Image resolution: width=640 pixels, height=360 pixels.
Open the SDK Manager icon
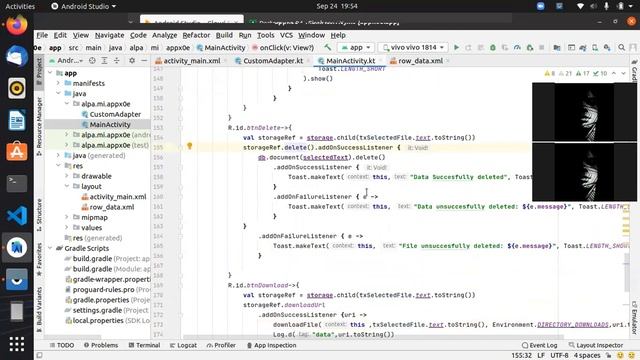[607, 47]
